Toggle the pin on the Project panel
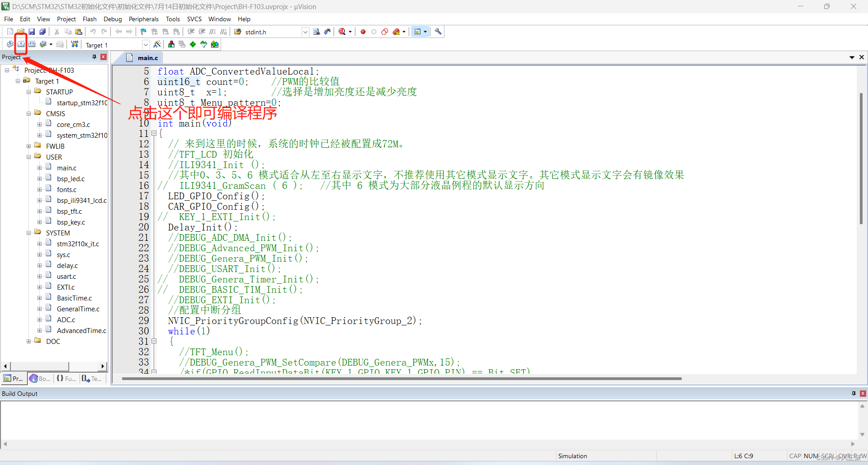Viewport: 868px width, 465px height. click(x=94, y=56)
